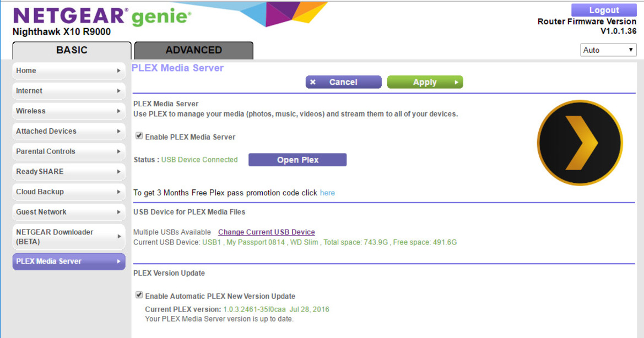This screenshot has height=338, width=644.
Task: Click the 'USB Device Connected' status text
Action: [199, 160]
